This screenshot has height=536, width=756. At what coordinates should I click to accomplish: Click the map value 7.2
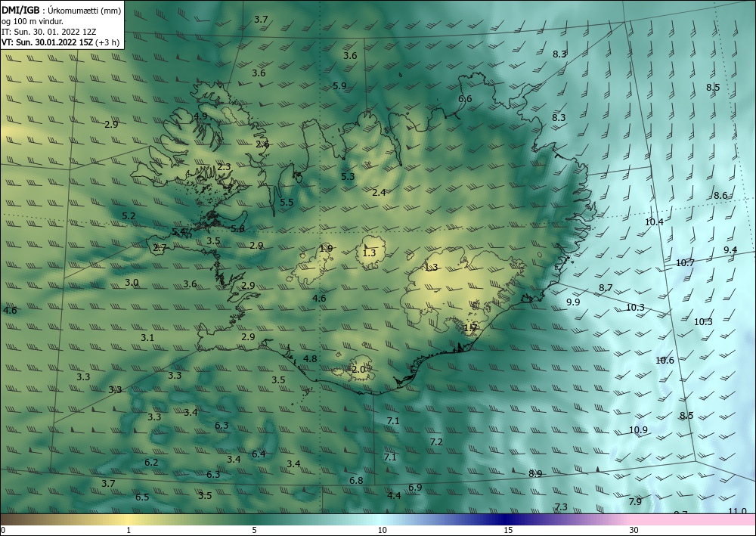436,442
